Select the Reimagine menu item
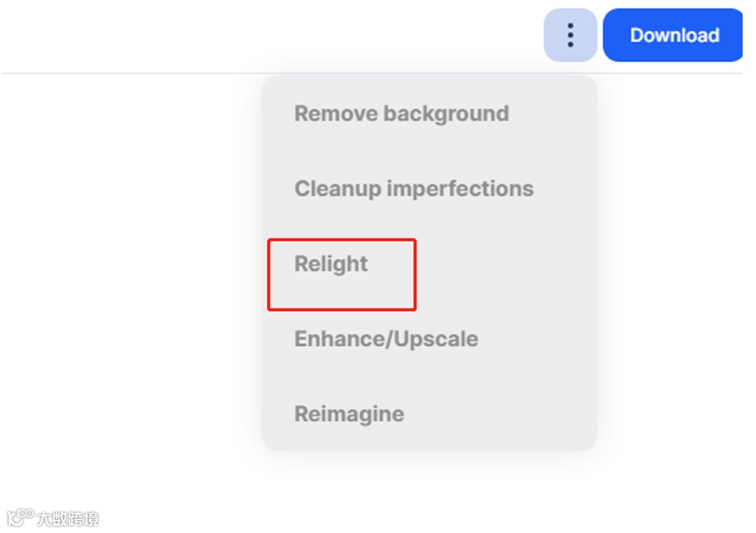756x533 pixels. [349, 414]
